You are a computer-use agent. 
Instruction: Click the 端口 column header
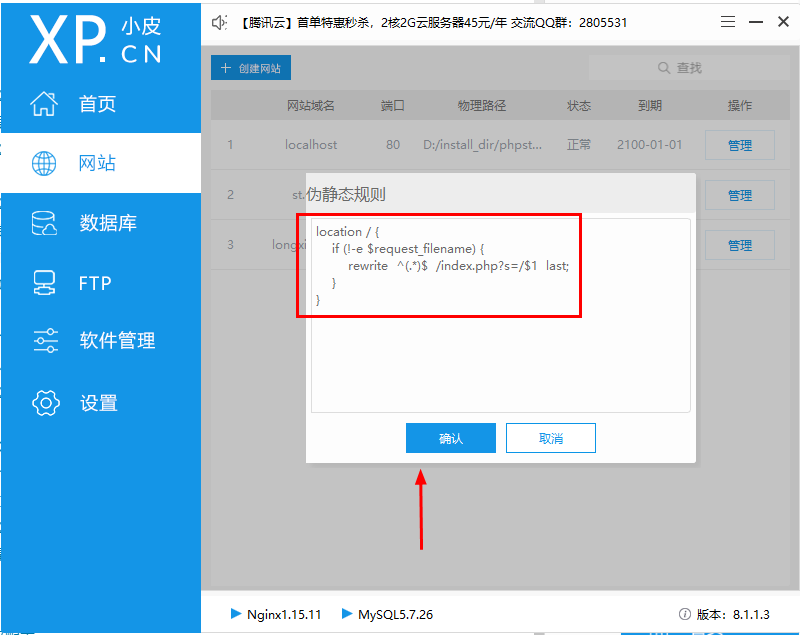(392, 106)
